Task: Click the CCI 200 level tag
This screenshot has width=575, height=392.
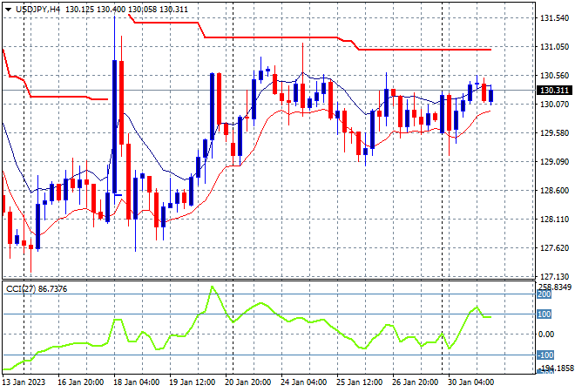Action: pos(545,294)
